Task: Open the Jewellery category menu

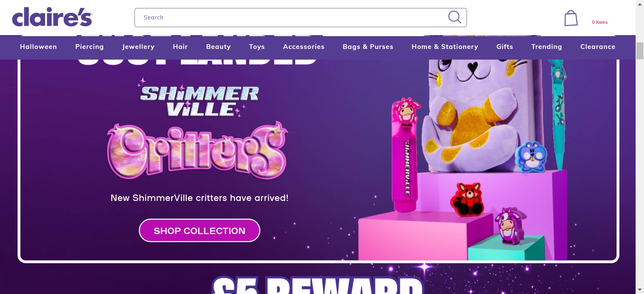Action: (138, 47)
